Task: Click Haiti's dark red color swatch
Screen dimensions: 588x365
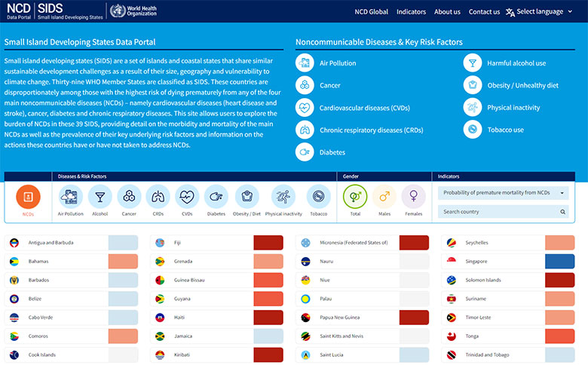Action: coord(268,317)
